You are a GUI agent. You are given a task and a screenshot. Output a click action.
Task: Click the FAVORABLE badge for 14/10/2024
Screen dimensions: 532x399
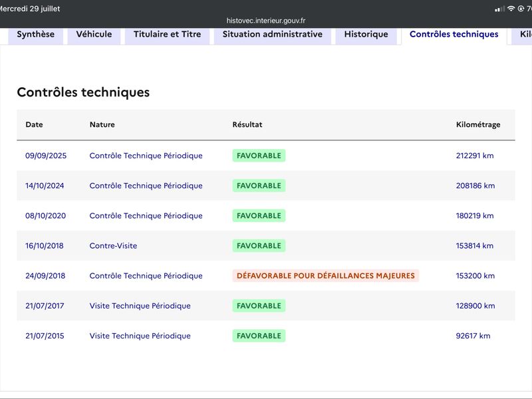coord(259,186)
